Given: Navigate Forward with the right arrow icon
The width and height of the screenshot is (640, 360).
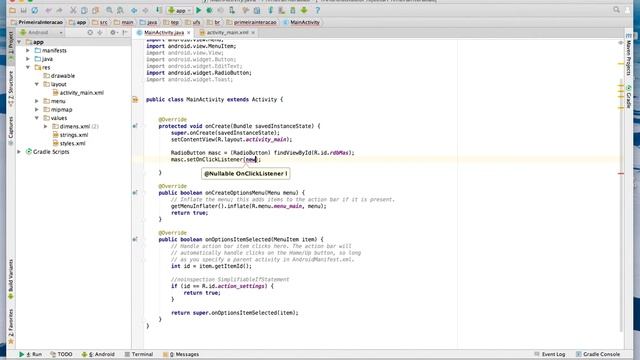Looking at the screenshot, I should [x=145, y=10].
